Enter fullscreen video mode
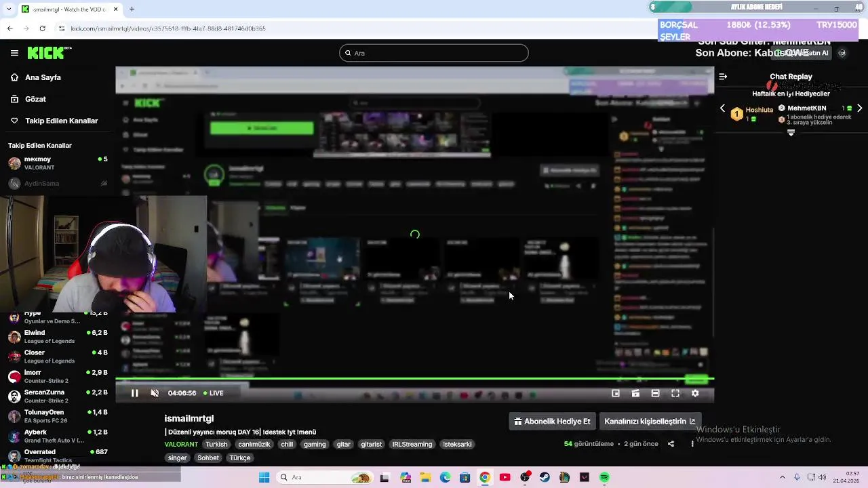 [x=675, y=393]
